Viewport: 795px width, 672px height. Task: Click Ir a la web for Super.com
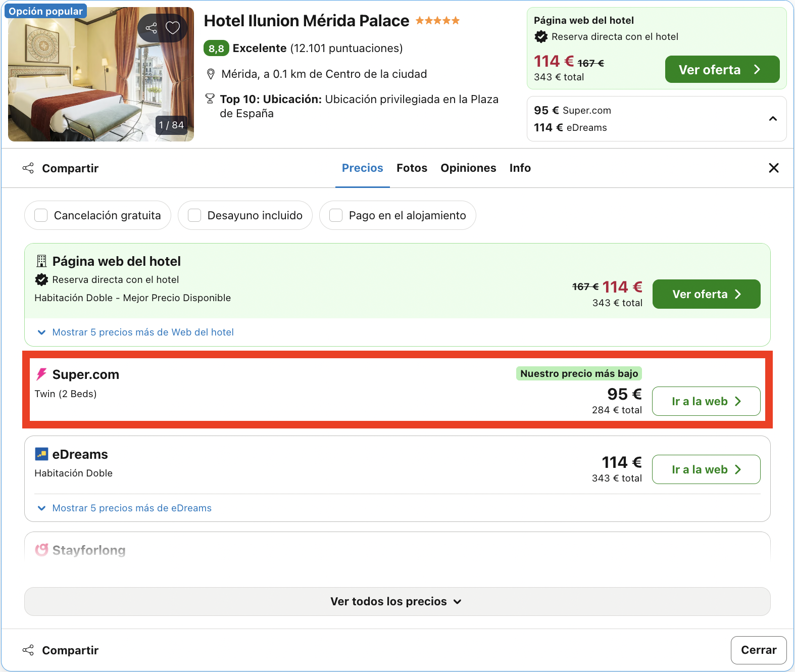(706, 401)
